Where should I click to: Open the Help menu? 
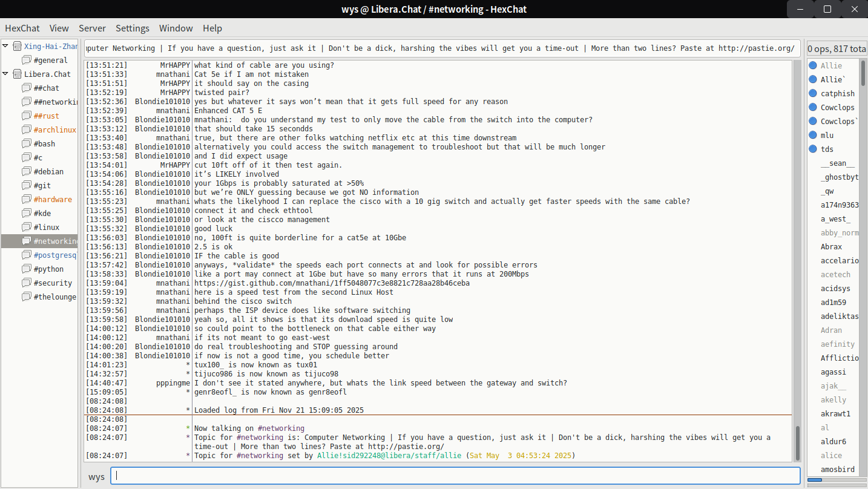212,28
